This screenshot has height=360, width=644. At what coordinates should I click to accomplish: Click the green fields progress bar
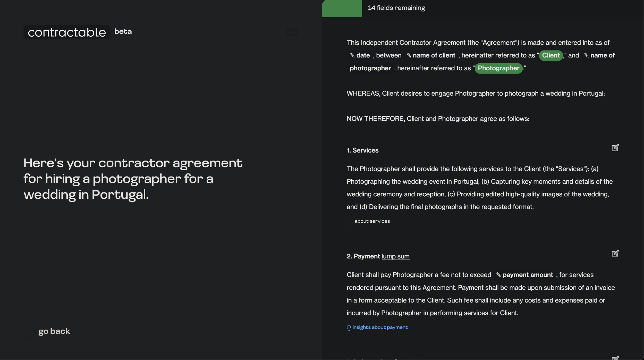tap(342, 9)
